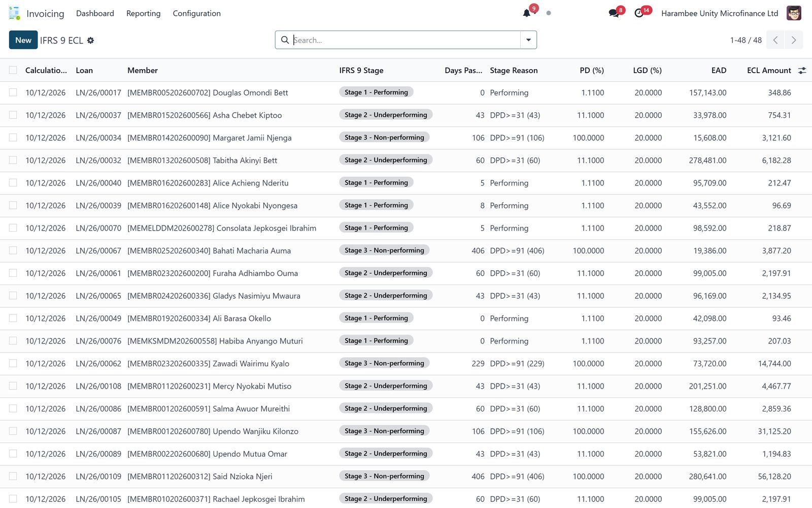Click the Stage 2 badge for Asha Chebet Kiptoo
Screen dimensions: 812x508
click(386, 115)
